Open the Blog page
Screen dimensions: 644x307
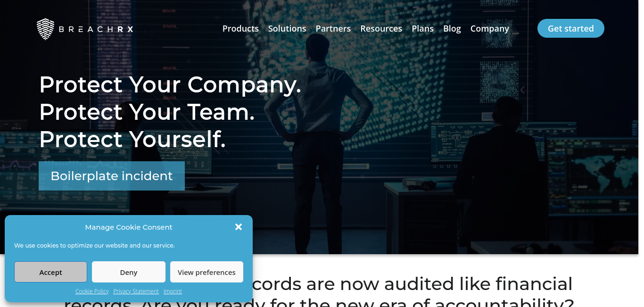[452, 28]
